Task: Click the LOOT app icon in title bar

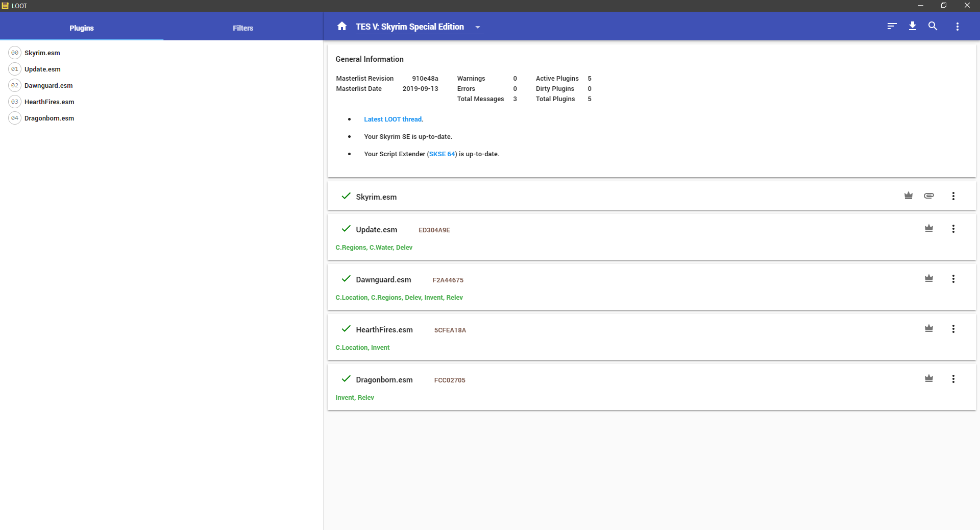Action: pyautogui.click(x=5, y=6)
